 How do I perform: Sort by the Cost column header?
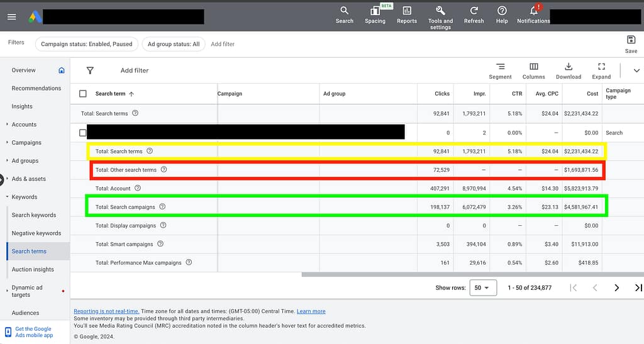592,94
